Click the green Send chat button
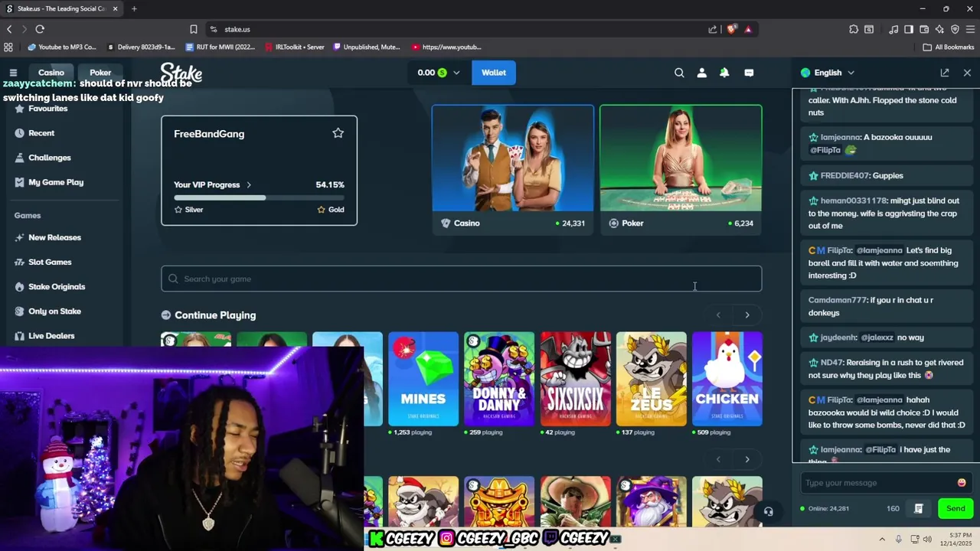Viewport: 980px width, 551px height. pos(955,509)
